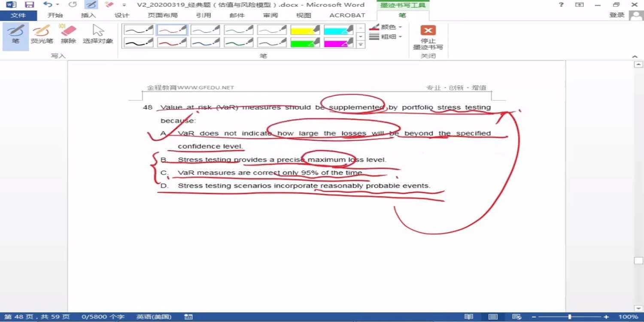Switch to the 设计 Design tab
This screenshot has height=322, width=644.
click(x=122, y=15)
